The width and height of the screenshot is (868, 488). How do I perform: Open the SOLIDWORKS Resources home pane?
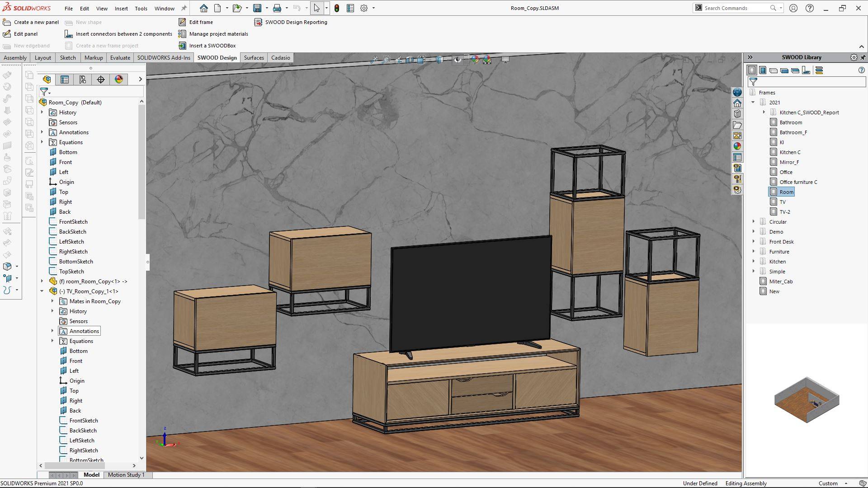tap(737, 103)
